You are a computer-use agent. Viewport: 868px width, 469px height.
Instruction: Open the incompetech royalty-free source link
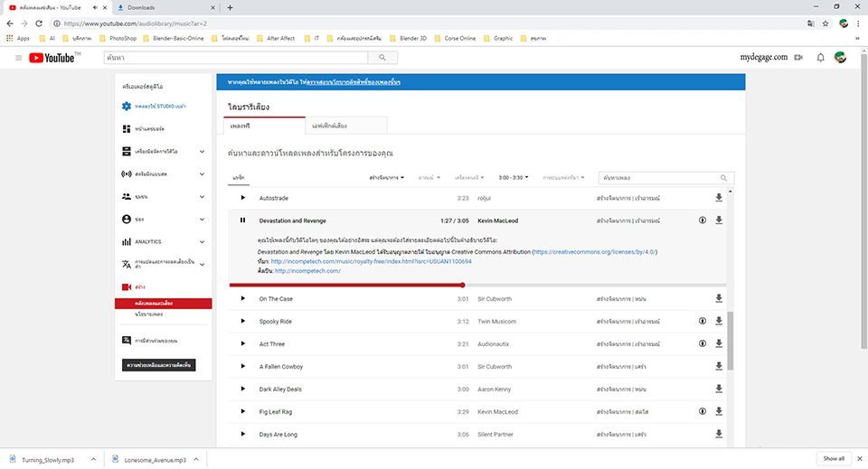(371, 261)
